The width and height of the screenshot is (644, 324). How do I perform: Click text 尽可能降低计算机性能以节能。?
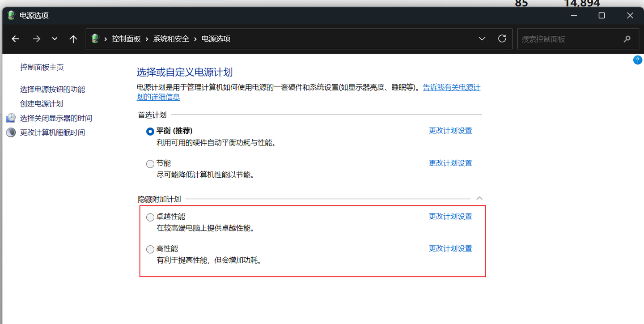(x=206, y=175)
